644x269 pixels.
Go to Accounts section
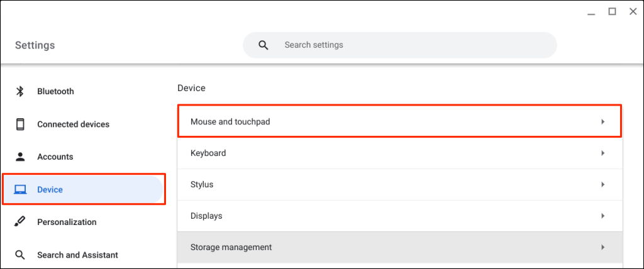(55, 157)
